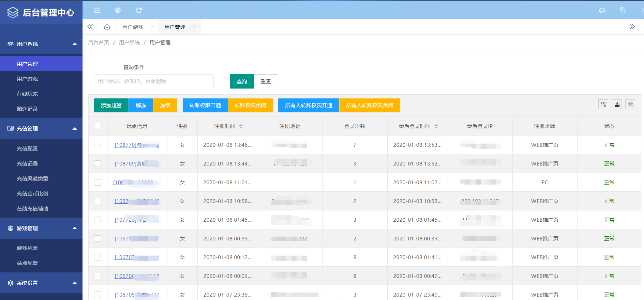The height and width of the screenshot is (300, 644).
Task: Check the row registered 2020-01-08 11:01
Action: pos(98,183)
